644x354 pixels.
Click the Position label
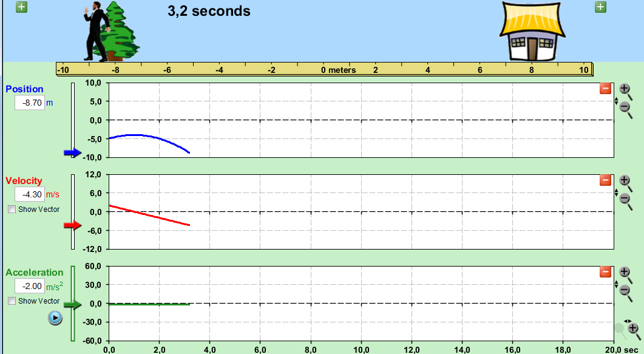pos(24,89)
